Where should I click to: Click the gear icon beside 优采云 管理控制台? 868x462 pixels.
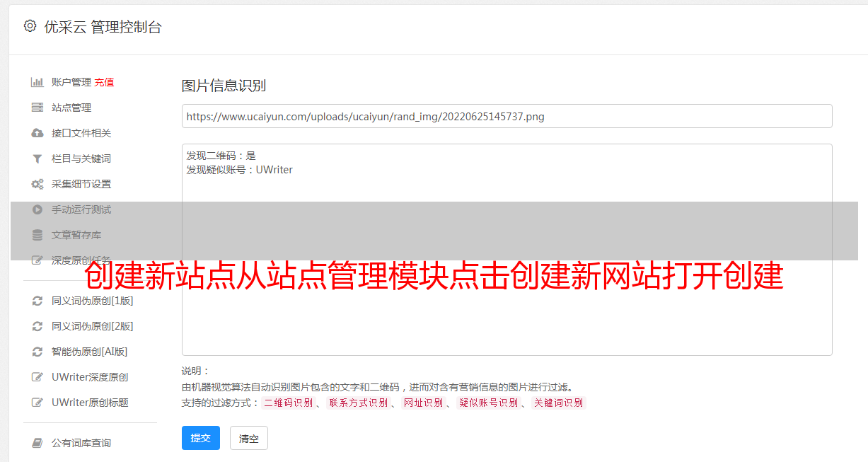point(30,26)
